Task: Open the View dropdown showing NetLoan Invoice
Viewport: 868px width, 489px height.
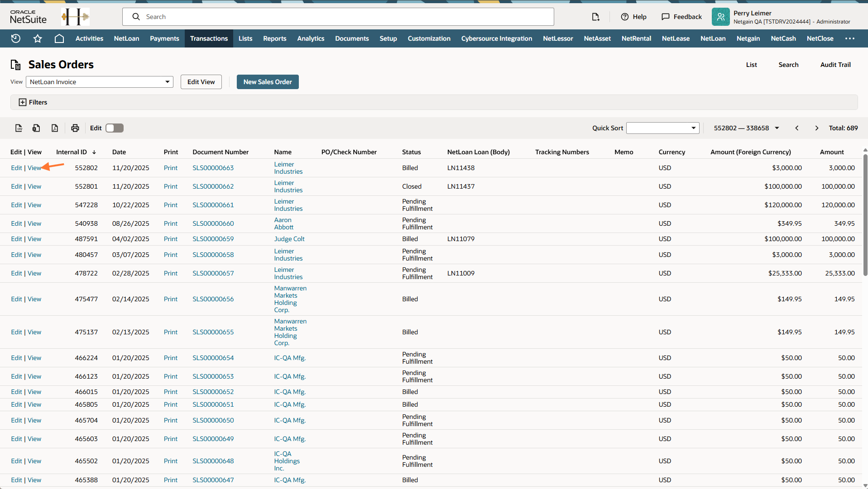Action: point(100,82)
